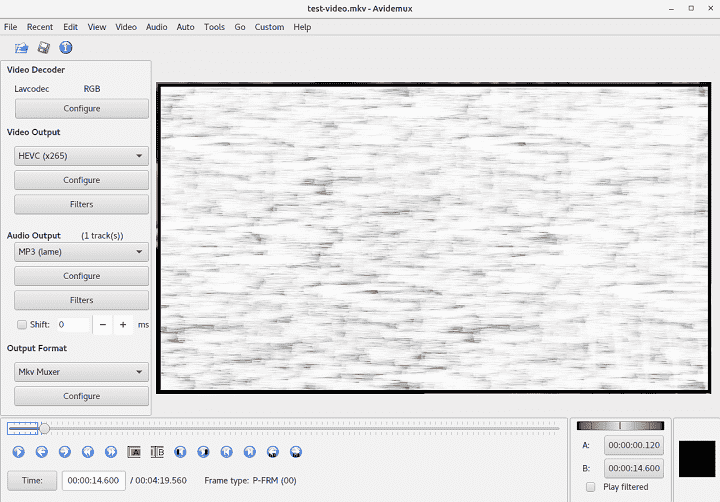Open the HEVC (x265) video output dropdown
The image size is (720, 502).
81,156
